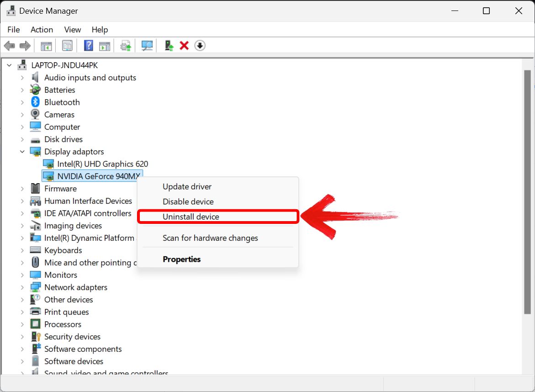535x392 pixels.
Task: Click Scan for hardware changes toolbar icon
Action: point(147,46)
